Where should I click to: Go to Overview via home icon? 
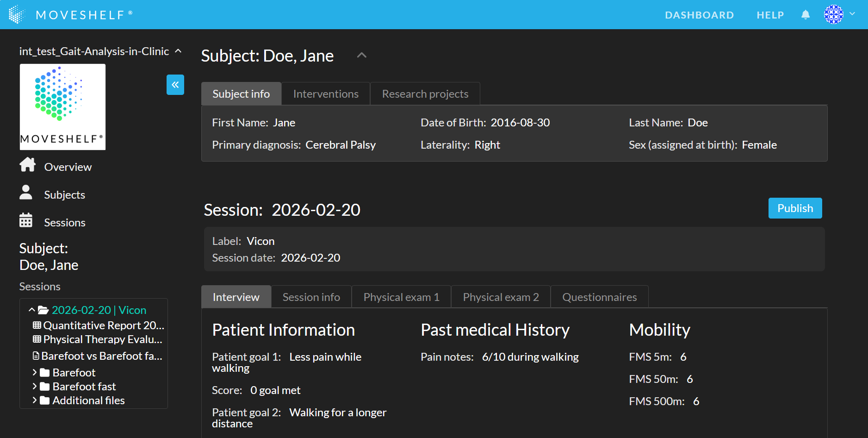point(27,165)
